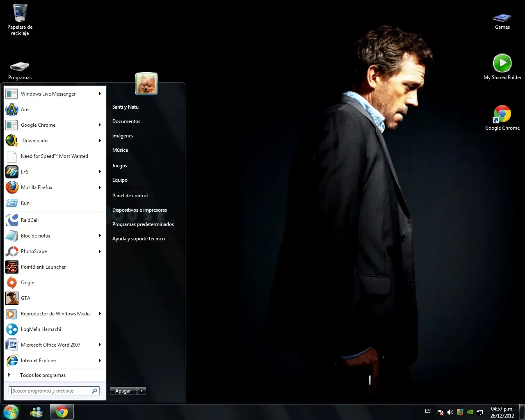Open LogMeIn Hamachi

point(41,329)
